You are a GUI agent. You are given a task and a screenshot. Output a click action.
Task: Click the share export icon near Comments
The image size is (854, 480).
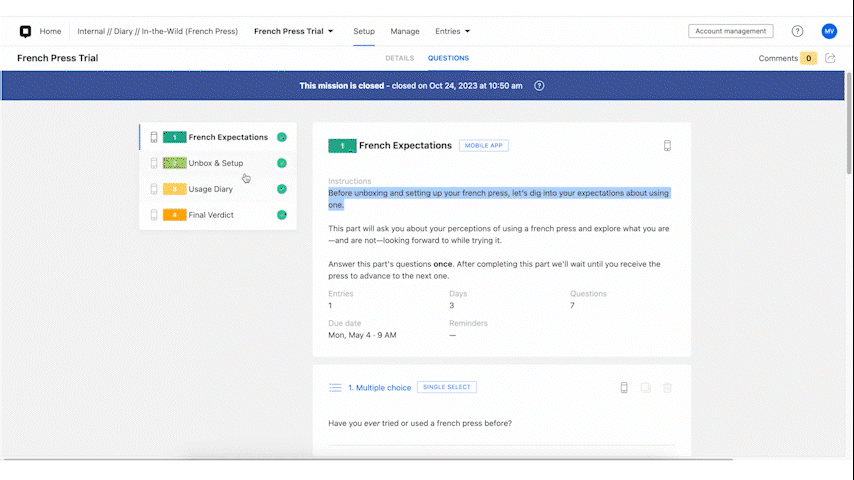tap(830, 58)
